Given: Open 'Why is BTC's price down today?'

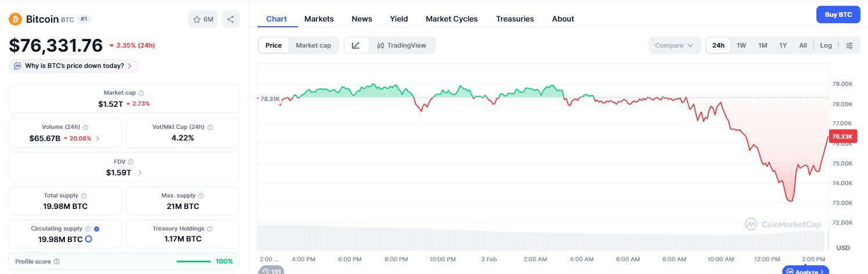Looking at the screenshot, I should pyautogui.click(x=74, y=66).
